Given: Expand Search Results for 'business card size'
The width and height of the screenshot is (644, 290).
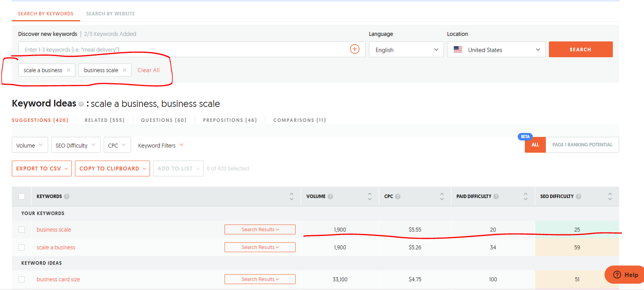Looking at the screenshot, I should pos(260,279).
